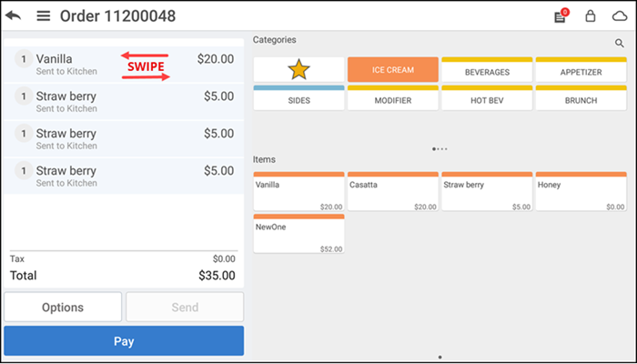This screenshot has height=364, width=637.
Task: Open the star favorites category
Action: click(x=298, y=70)
